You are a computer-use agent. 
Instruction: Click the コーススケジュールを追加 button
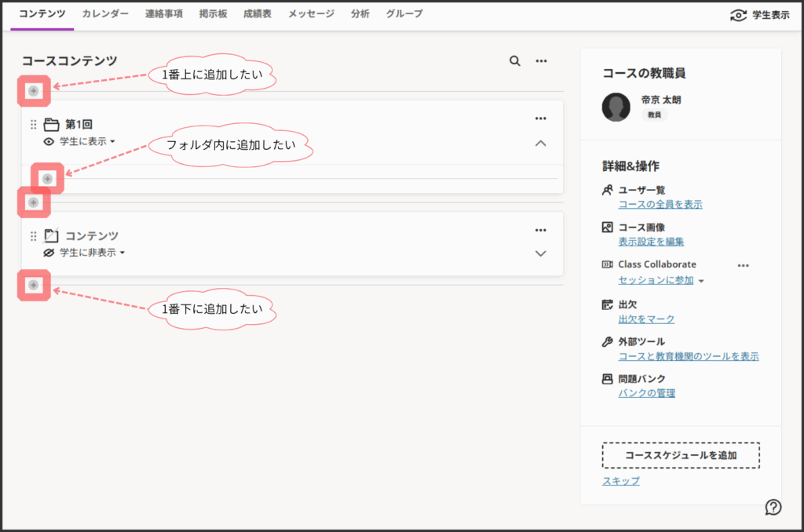[x=681, y=455]
